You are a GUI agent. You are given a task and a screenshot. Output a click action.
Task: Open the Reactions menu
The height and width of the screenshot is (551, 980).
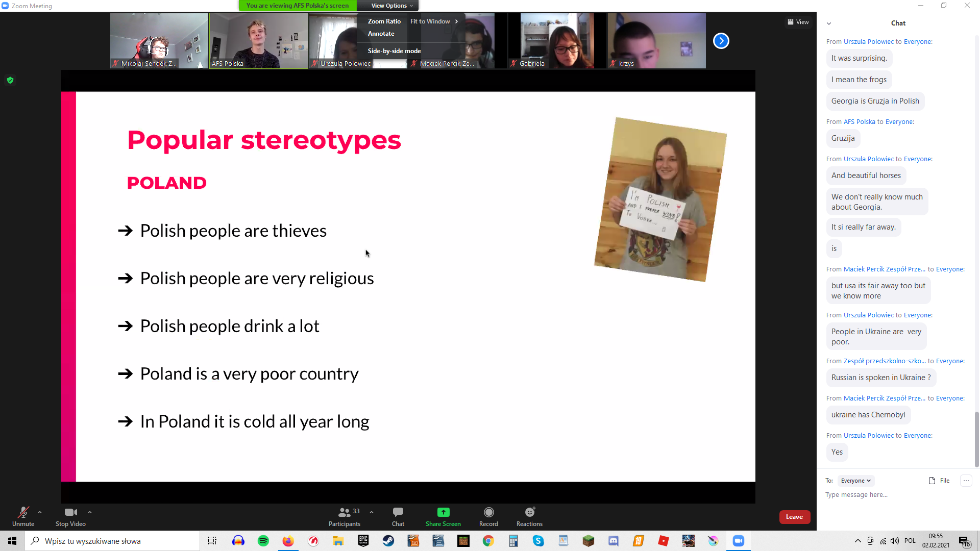pos(529,516)
